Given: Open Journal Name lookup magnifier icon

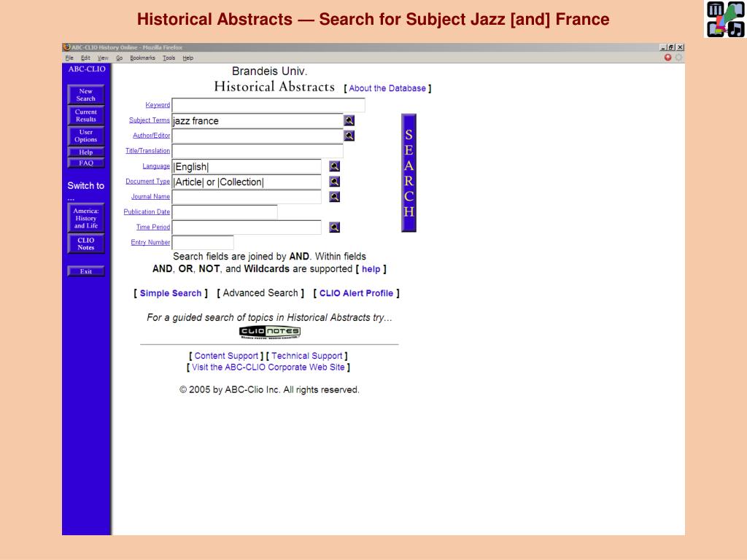Looking at the screenshot, I should coord(334,197).
